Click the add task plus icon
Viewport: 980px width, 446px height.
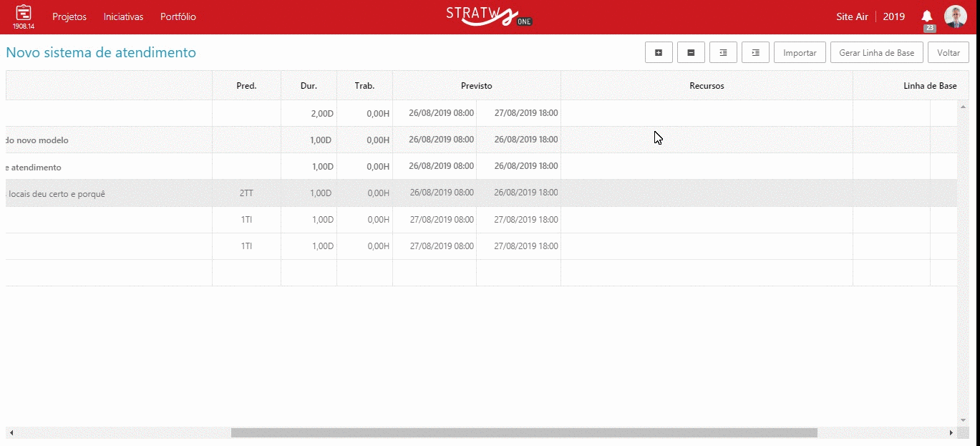coord(659,52)
